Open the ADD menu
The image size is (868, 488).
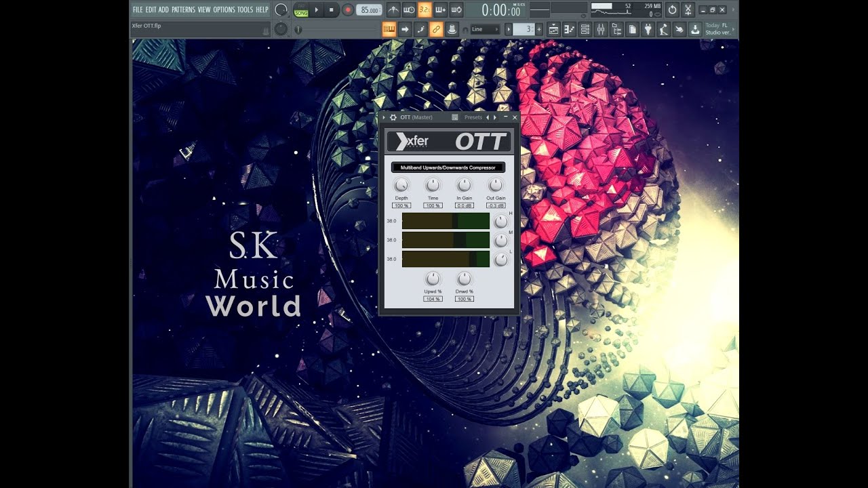163,9
